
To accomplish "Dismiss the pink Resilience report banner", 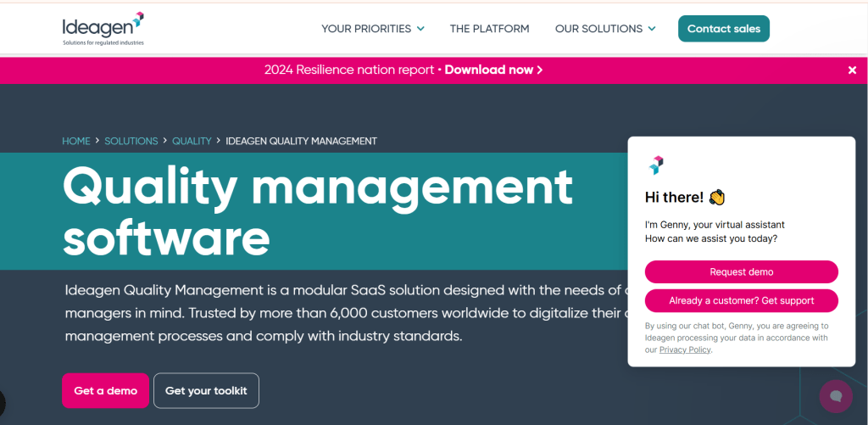I will pyautogui.click(x=852, y=70).
